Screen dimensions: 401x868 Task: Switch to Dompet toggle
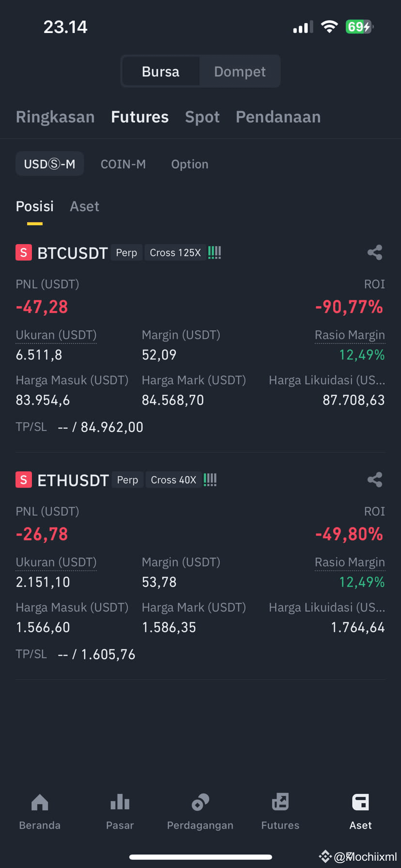point(240,72)
